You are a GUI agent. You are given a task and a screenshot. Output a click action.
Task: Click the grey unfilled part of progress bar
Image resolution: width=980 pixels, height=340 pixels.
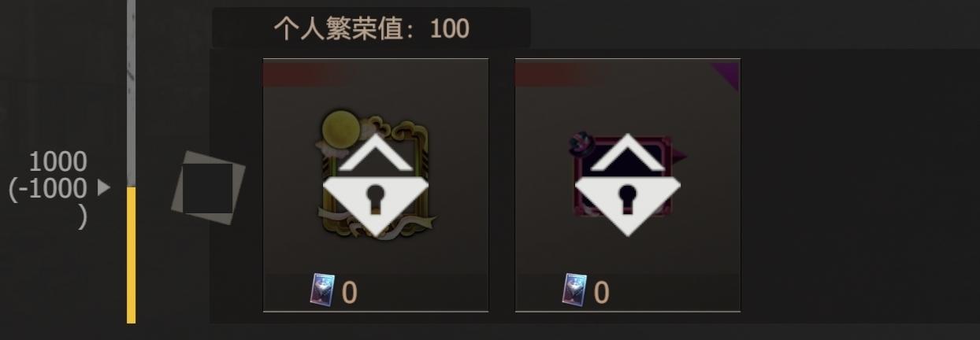point(132,94)
